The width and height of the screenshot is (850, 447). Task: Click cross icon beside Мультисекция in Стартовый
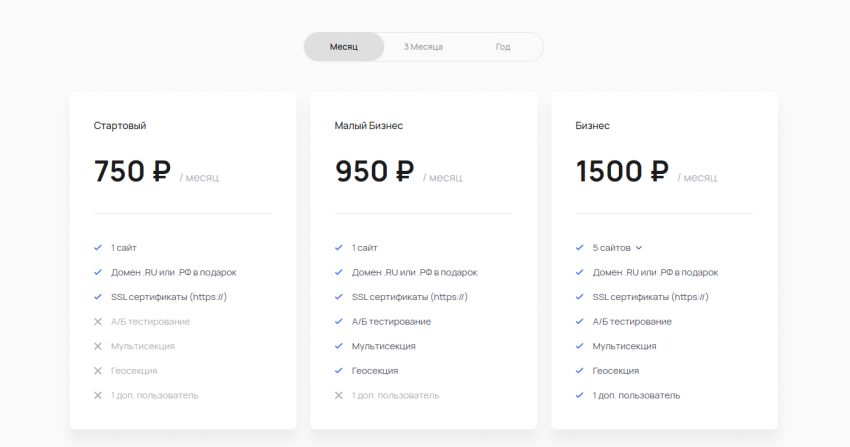point(98,346)
